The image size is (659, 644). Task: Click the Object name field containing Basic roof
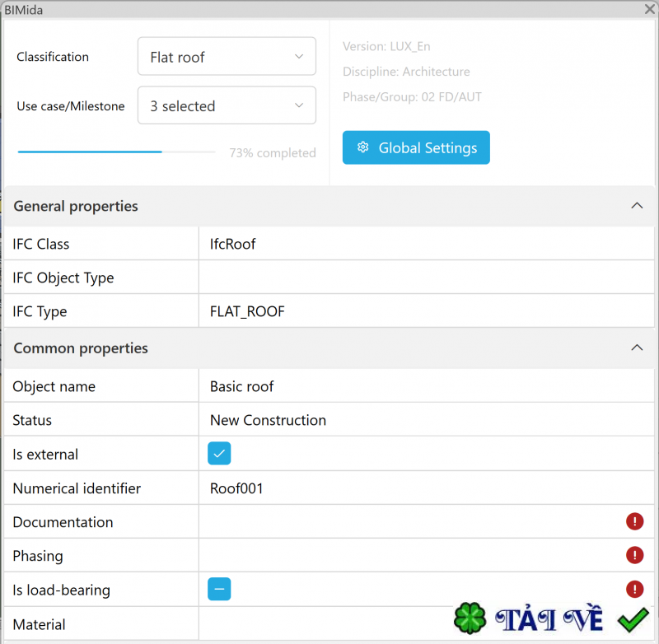329,385
